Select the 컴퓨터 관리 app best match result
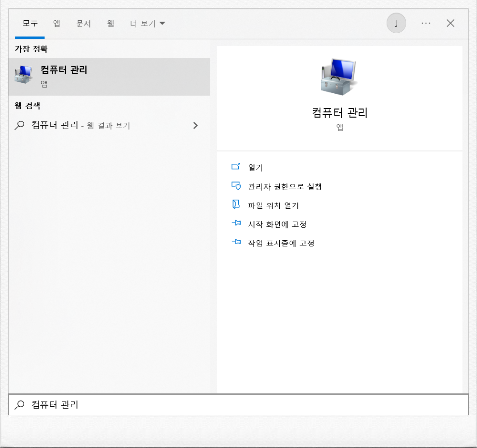 pos(110,77)
